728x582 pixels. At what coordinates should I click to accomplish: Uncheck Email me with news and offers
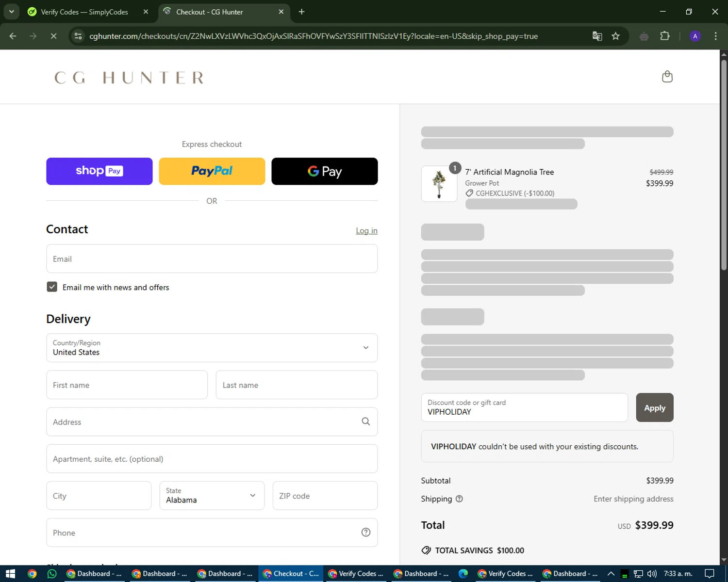pyautogui.click(x=52, y=287)
